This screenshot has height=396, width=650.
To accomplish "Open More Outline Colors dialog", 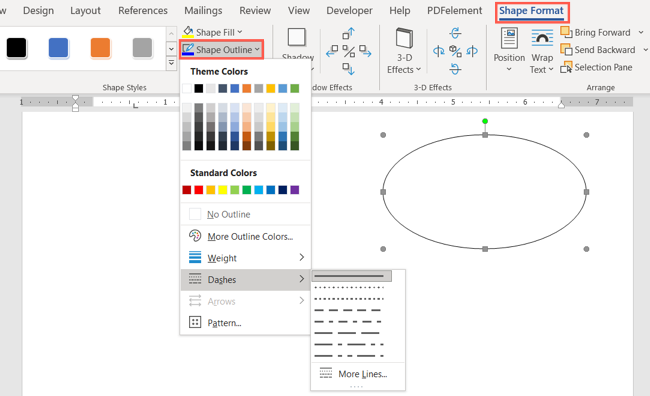I will [245, 236].
